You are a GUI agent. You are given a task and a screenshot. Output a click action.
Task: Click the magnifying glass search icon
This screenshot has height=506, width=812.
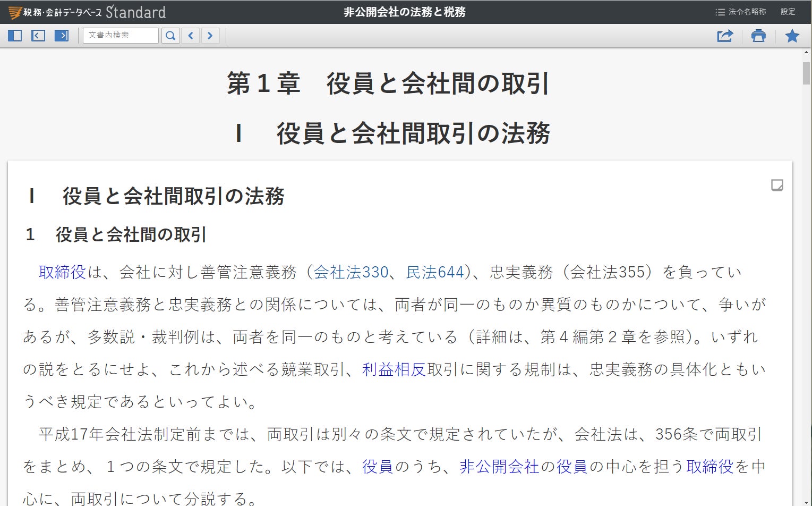click(170, 35)
